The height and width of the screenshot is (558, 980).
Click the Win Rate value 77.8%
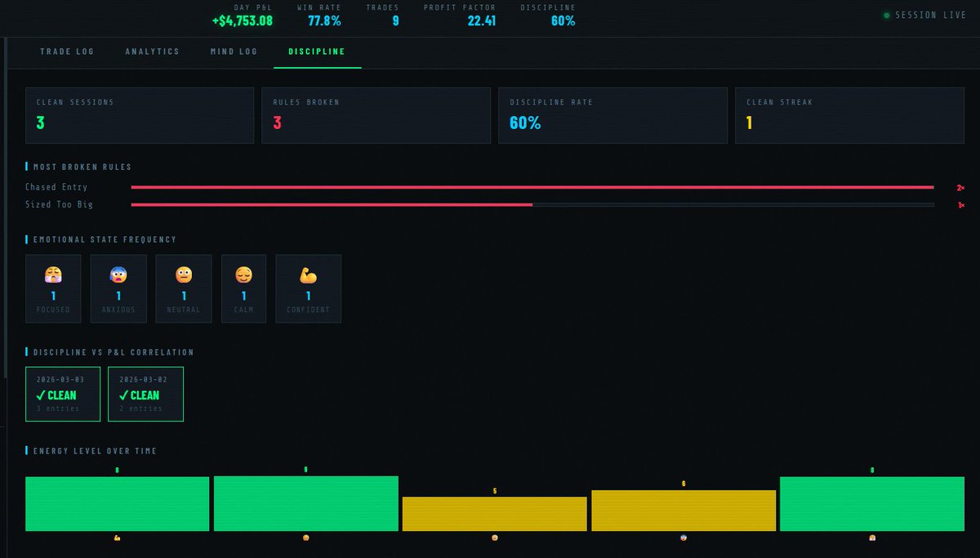[324, 21]
